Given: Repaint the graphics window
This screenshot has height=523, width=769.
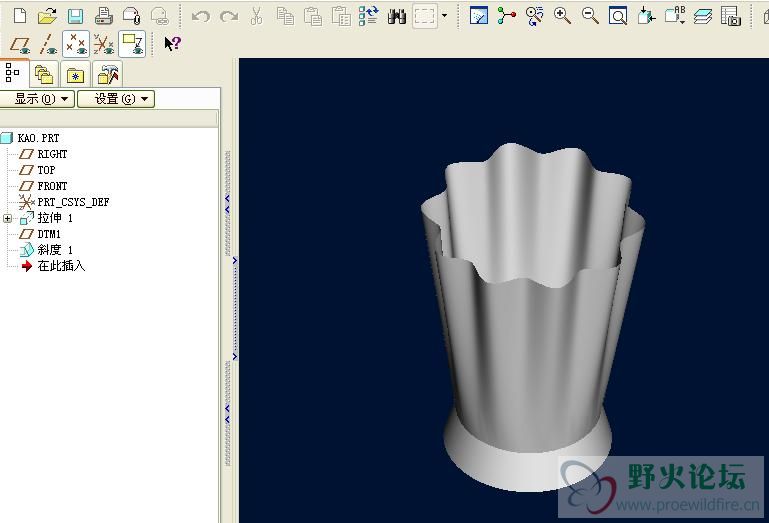Looking at the screenshot, I should click(x=479, y=16).
